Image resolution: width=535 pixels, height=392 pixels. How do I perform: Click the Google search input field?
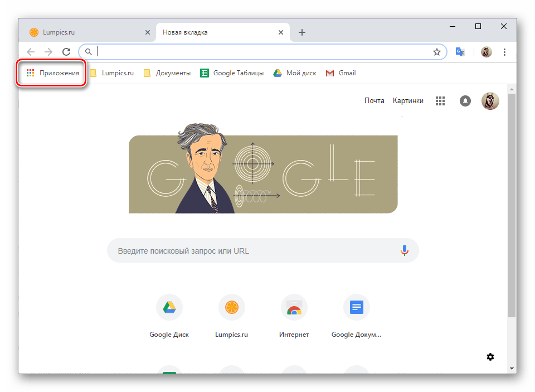tap(251, 251)
